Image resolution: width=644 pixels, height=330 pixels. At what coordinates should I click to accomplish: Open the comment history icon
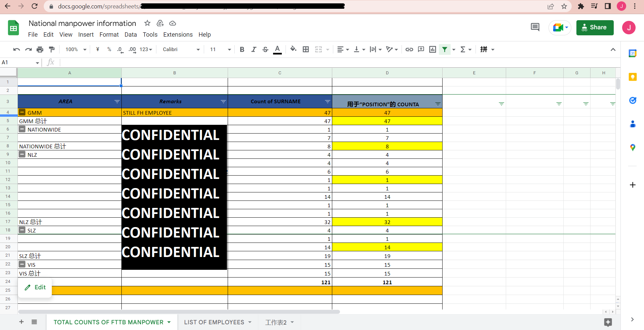[x=535, y=27]
